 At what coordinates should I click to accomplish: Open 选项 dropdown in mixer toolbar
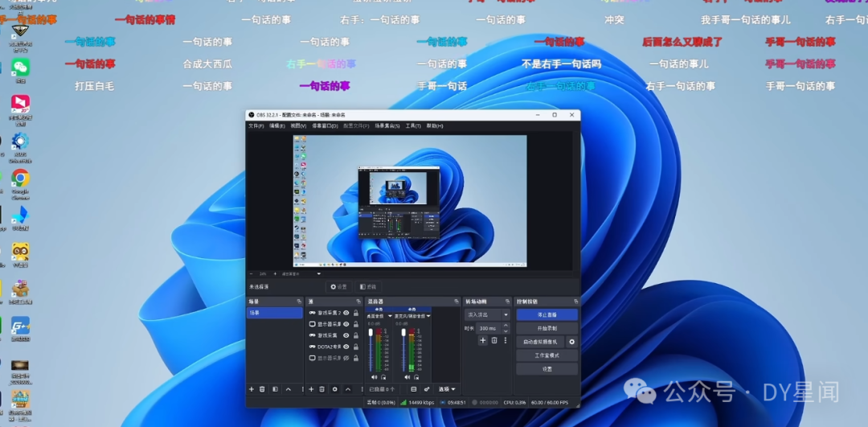[x=448, y=389]
